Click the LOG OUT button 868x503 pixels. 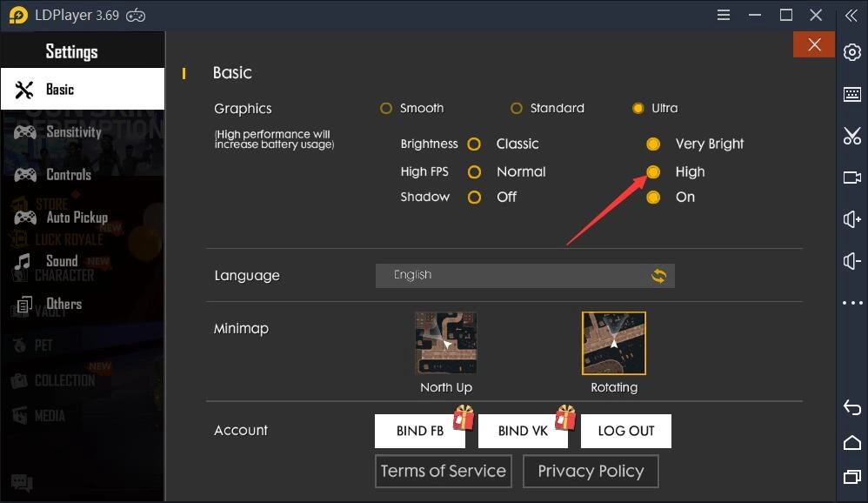[x=625, y=431]
